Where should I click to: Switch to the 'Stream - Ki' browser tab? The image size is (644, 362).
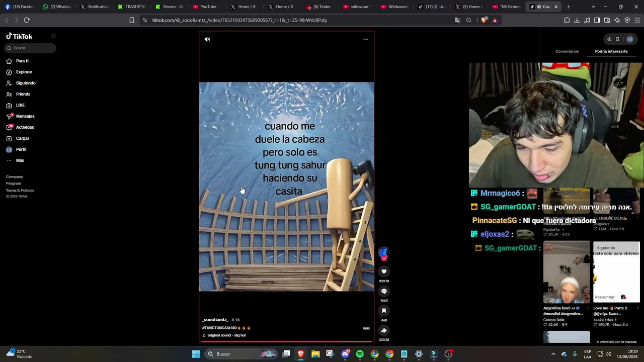170,7
